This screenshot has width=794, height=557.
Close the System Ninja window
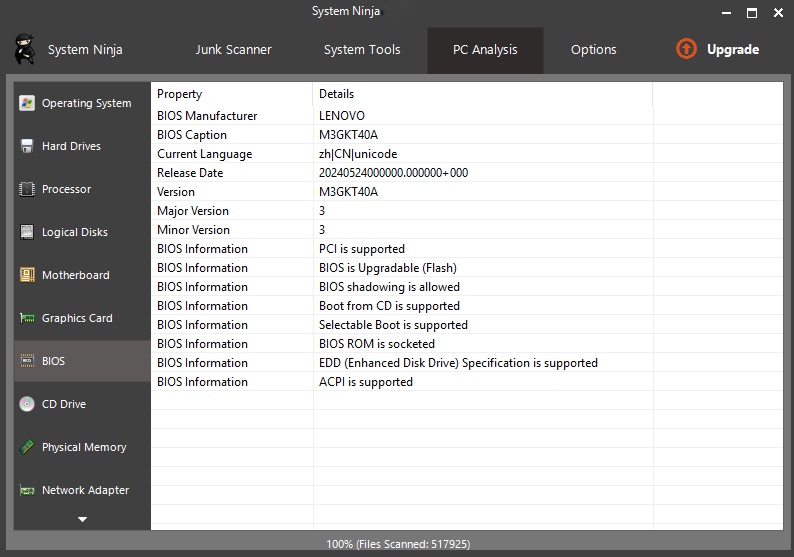click(x=778, y=13)
